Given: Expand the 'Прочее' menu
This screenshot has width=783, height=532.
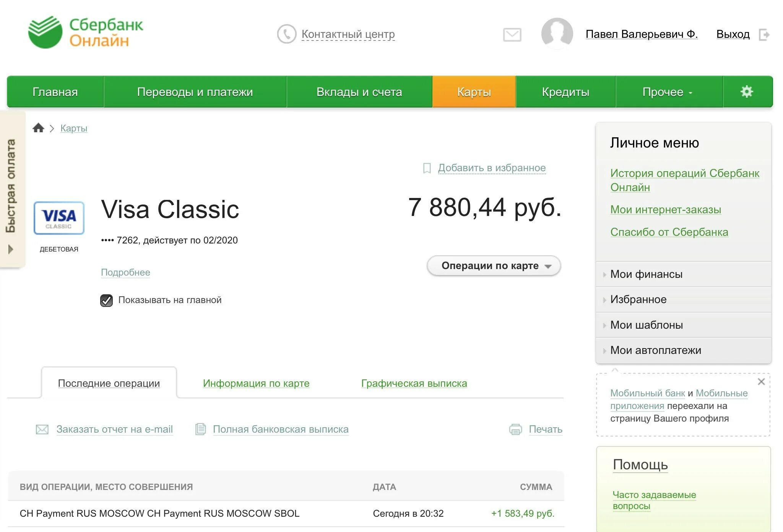Looking at the screenshot, I should coord(668,92).
